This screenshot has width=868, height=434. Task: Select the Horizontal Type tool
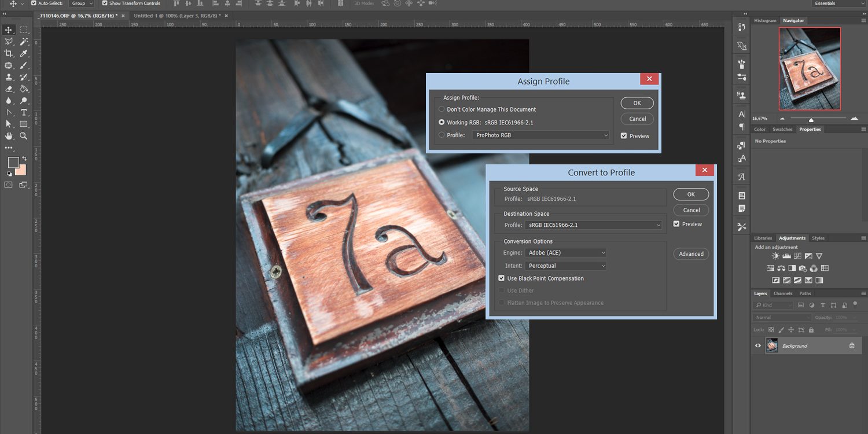pyautogui.click(x=24, y=112)
